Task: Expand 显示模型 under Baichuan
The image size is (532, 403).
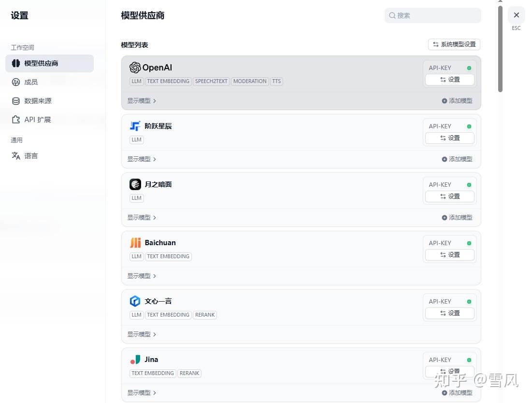Action: [142, 276]
